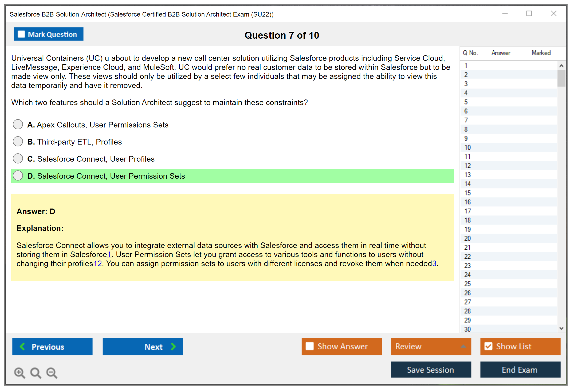Toggle the Show Answer checkbox
Viewport: 574px width, 392px height.
pos(310,346)
